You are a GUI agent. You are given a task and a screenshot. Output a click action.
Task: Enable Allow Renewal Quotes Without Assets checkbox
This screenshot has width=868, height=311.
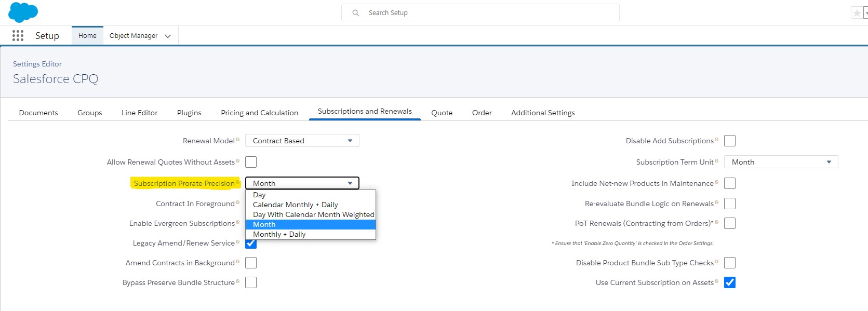[251, 162]
